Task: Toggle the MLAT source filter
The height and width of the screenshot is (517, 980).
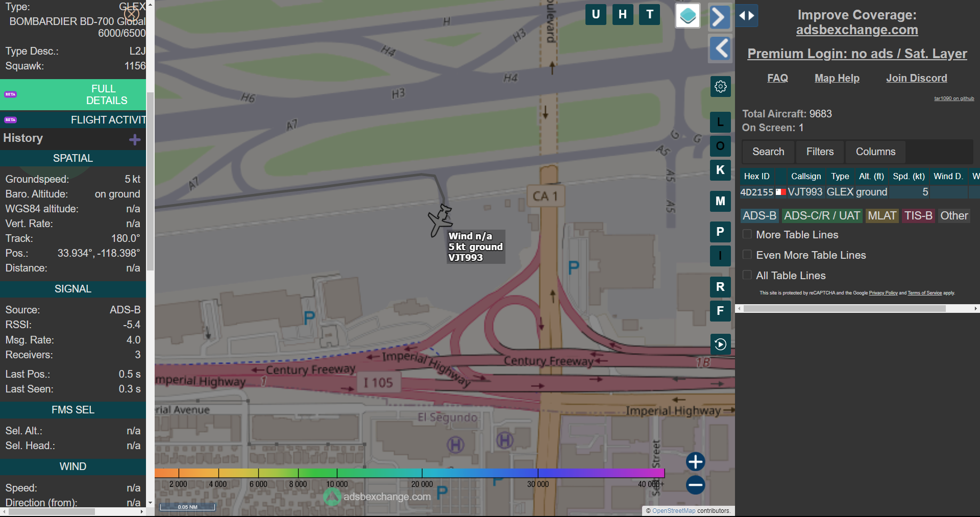Action: point(882,216)
